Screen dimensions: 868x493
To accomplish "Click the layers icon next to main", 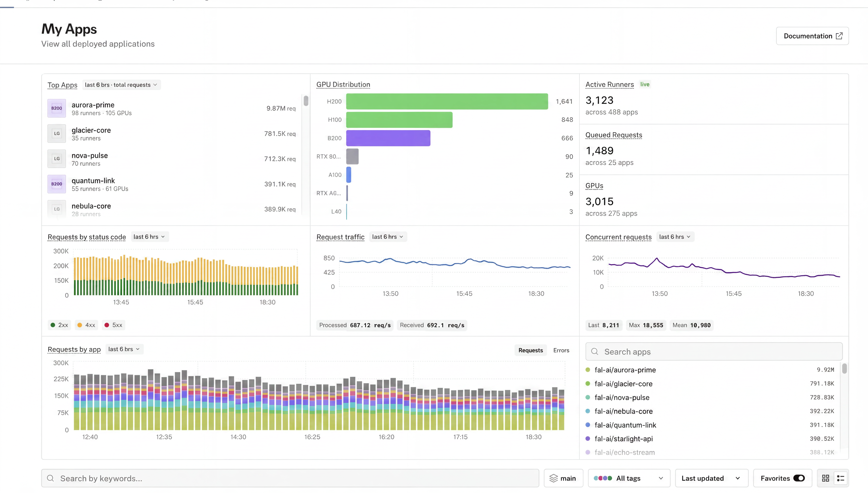I will [554, 478].
